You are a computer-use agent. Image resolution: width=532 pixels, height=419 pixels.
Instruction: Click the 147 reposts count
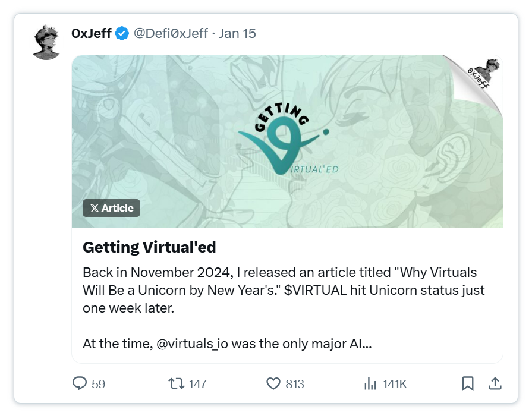(197, 384)
